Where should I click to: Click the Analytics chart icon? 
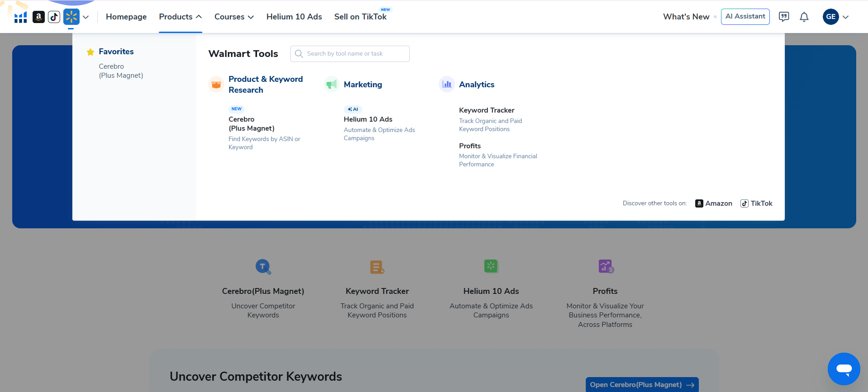[x=447, y=85]
